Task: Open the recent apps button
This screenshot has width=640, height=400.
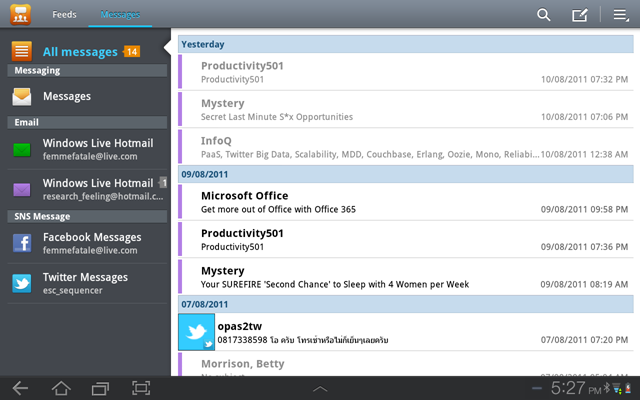Action: (x=100, y=388)
